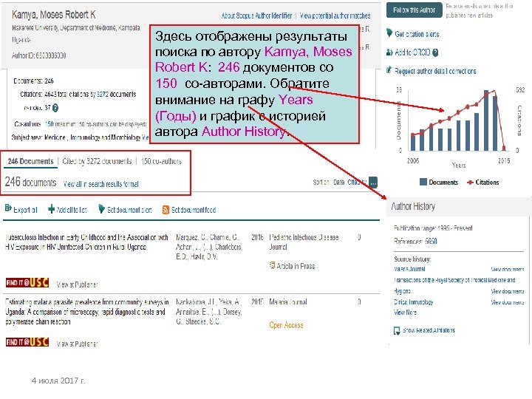Click the Add to ORCID icon
532x399 pixels.
pos(389,52)
